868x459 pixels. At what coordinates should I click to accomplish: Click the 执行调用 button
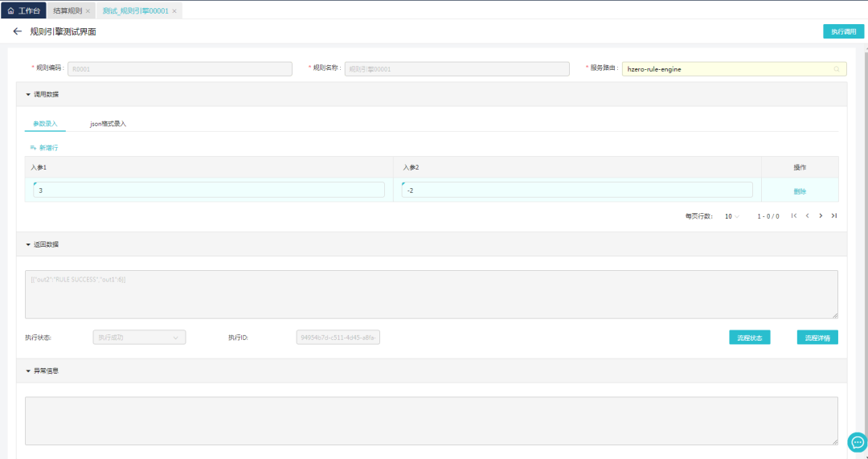tap(843, 31)
